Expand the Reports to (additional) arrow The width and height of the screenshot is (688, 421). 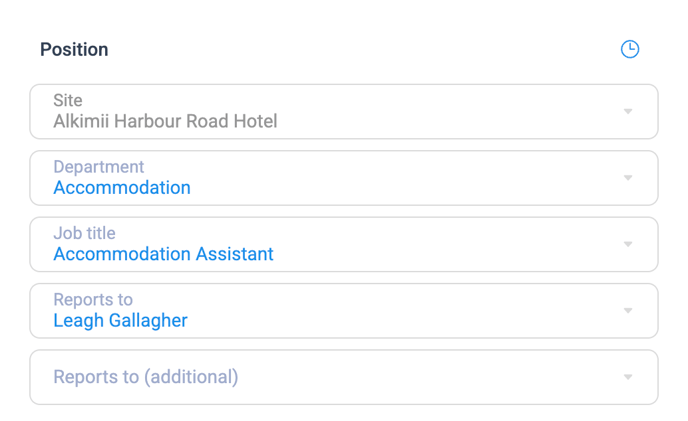click(x=628, y=377)
